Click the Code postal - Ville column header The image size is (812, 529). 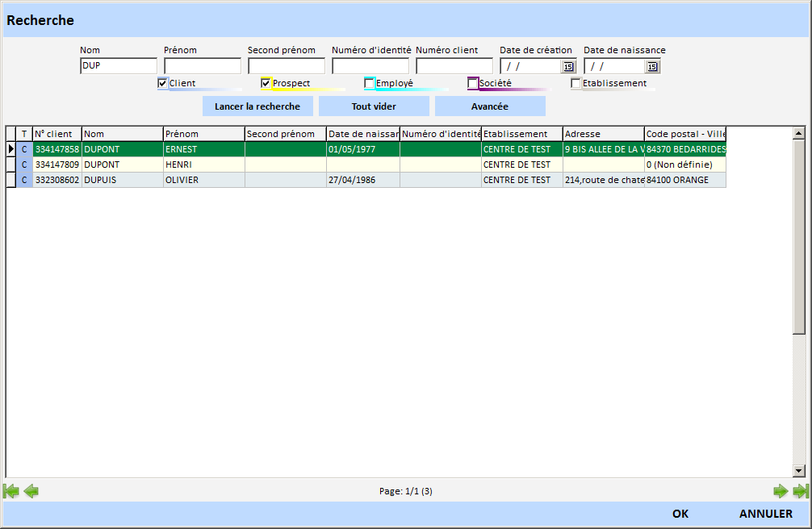(685, 134)
